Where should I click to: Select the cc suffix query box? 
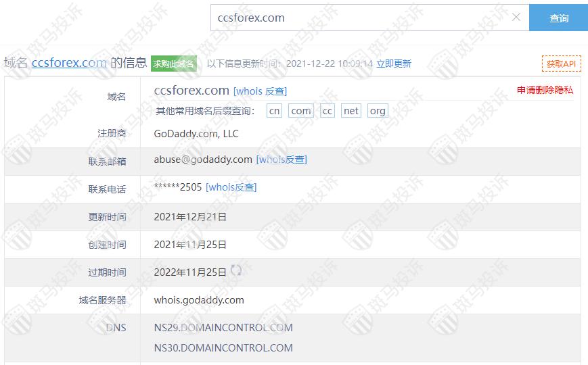(x=327, y=111)
